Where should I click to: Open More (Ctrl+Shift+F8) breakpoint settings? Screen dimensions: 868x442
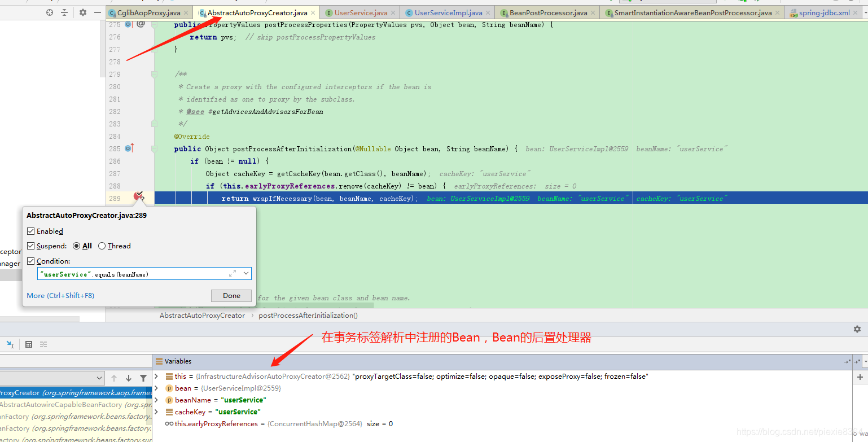pyautogui.click(x=60, y=296)
